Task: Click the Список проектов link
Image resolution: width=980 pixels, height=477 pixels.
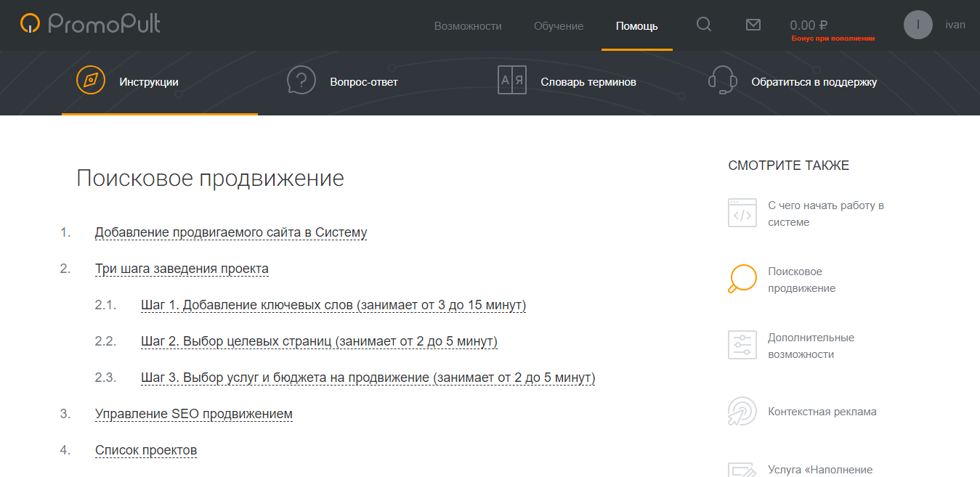Action: [146, 451]
